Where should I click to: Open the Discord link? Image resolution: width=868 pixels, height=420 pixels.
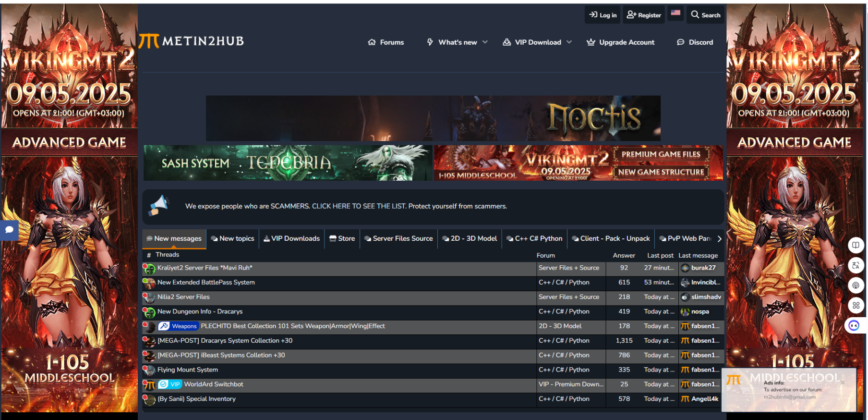point(695,42)
